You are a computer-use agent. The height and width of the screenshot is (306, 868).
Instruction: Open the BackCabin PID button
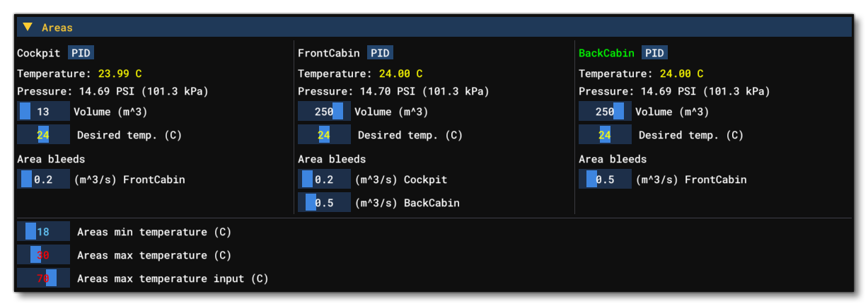(654, 53)
